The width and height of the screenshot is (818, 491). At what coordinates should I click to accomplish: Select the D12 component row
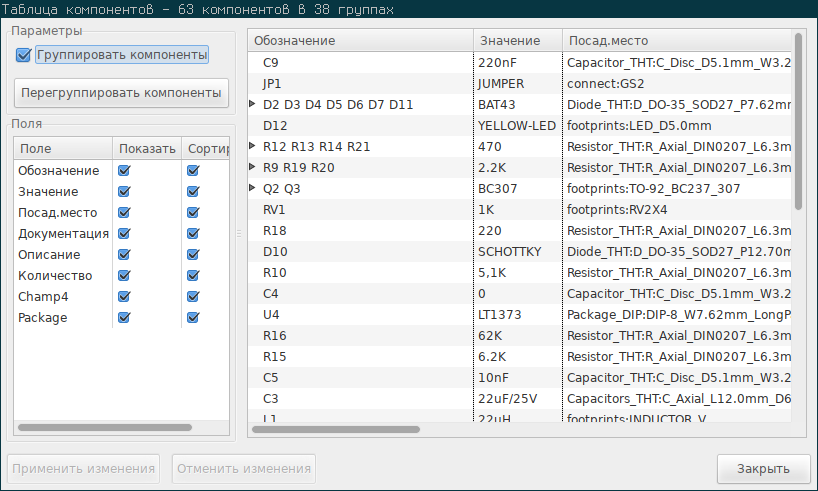click(x=520, y=126)
